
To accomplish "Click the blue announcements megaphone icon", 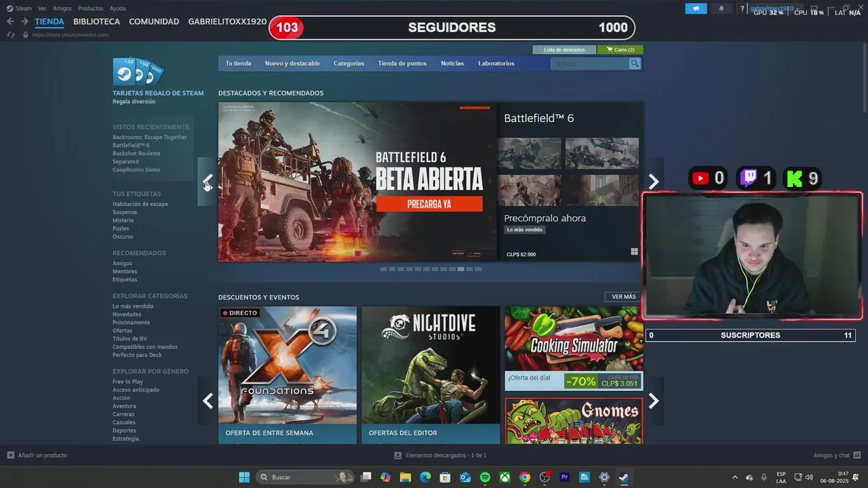I will click(696, 9).
